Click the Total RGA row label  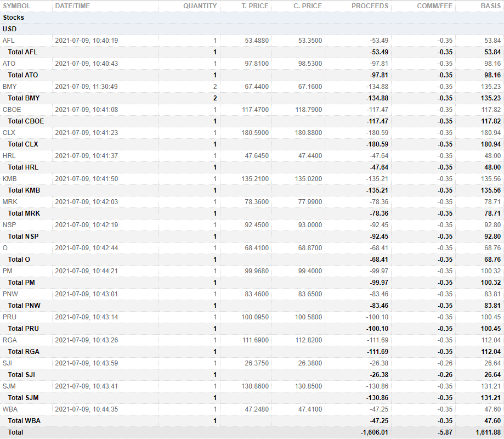(24, 352)
